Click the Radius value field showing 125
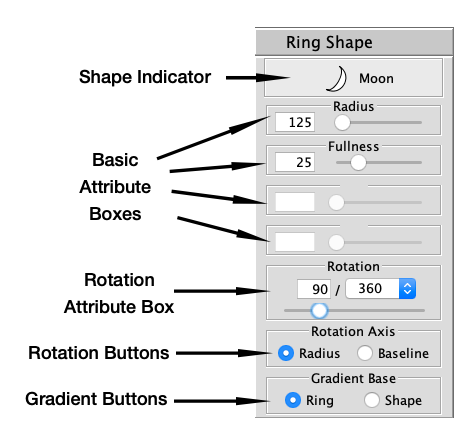The width and height of the screenshot is (469, 442). [x=295, y=122]
